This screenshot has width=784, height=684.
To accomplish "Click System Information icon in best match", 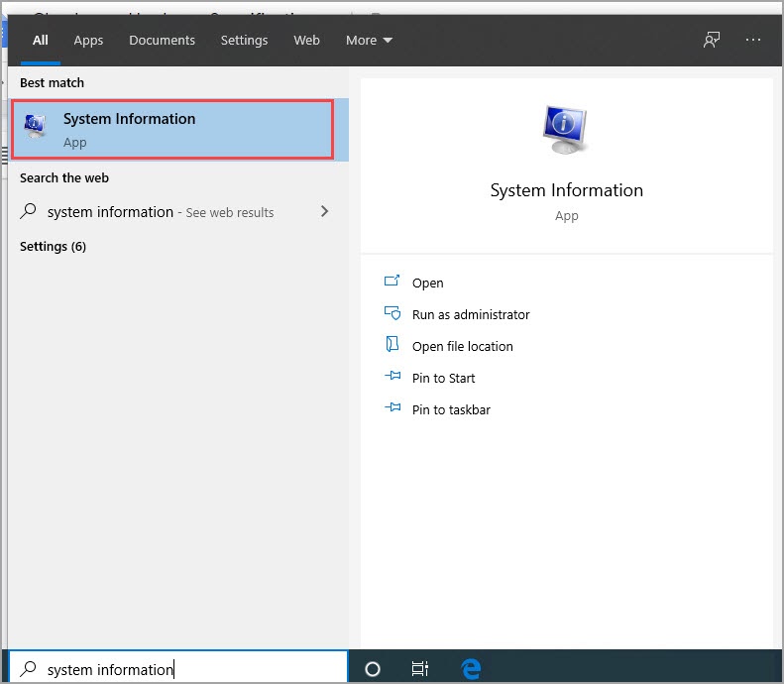I will (x=35, y=126).
